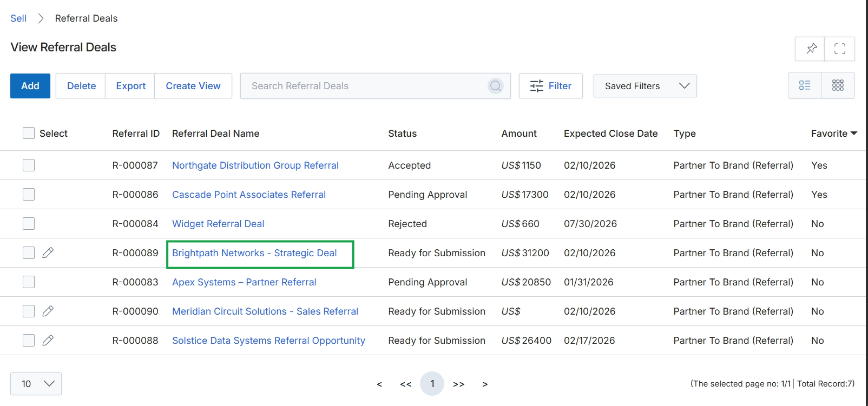Jump to first page double arrow
This screenshot has width=868, height=406.
[x=406, y=384]
